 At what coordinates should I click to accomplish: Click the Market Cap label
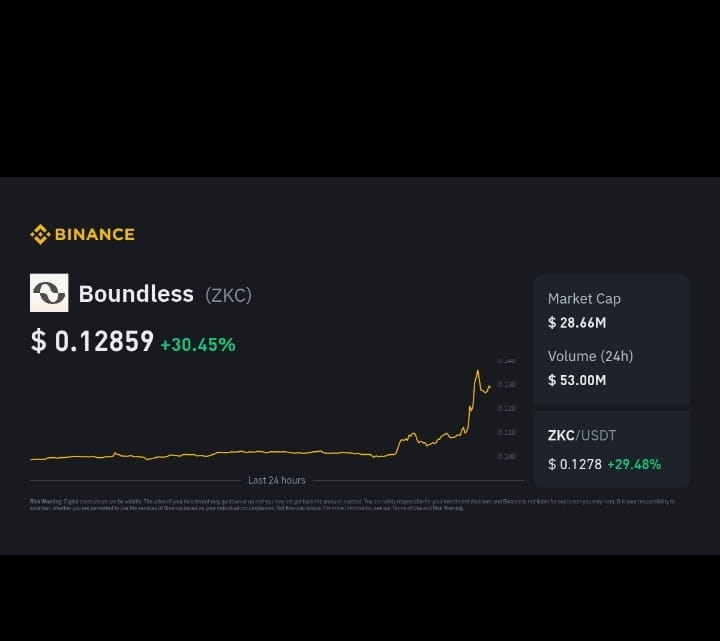point(584,299)
